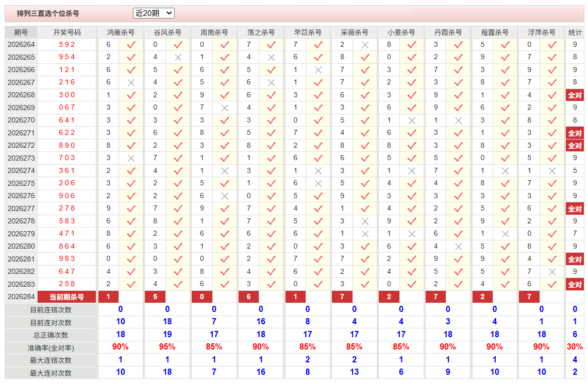Select the winning number 2 5 8
The height and width of the screenshot is (384, 588).
[x=67, y=284]
